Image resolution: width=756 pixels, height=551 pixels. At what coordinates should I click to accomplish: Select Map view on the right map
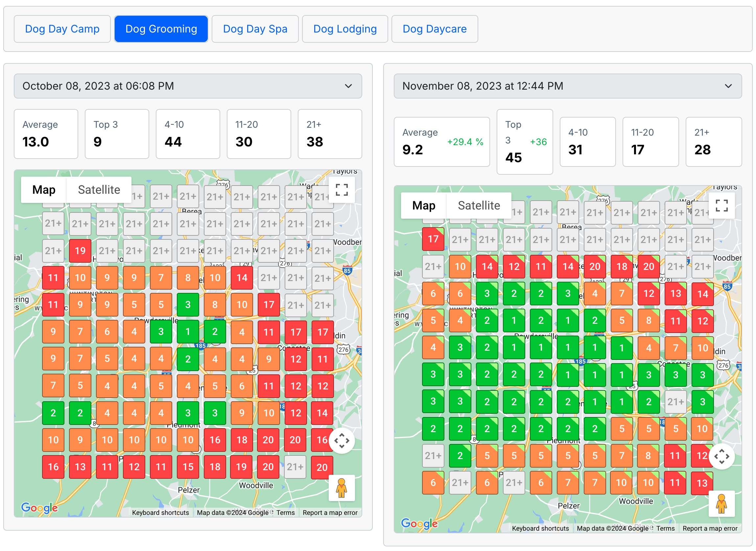coord(423,206)
